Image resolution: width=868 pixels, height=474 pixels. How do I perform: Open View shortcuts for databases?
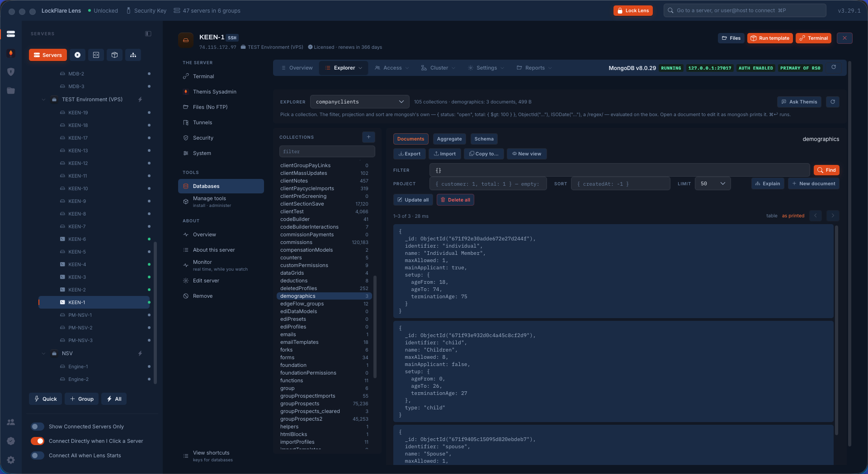tap(221, 456)
